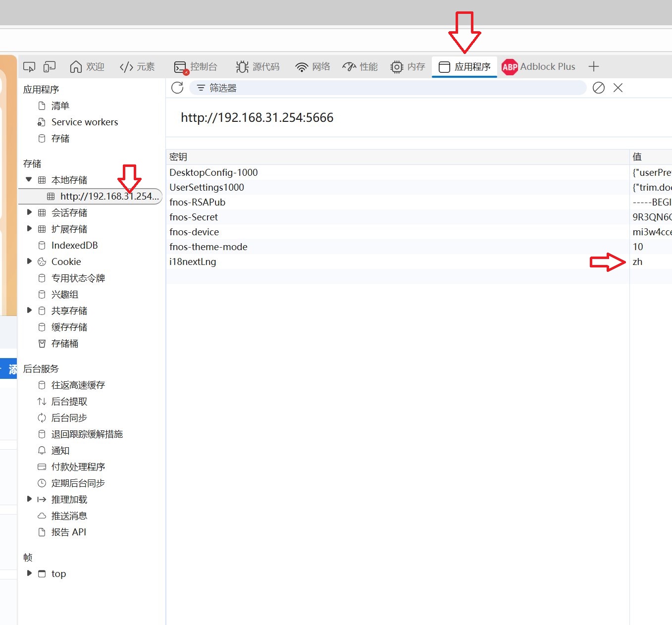The image size is (672, 625).
Task: Click the Local storage (本地存储) table icon
Action: tap(42, 180)
